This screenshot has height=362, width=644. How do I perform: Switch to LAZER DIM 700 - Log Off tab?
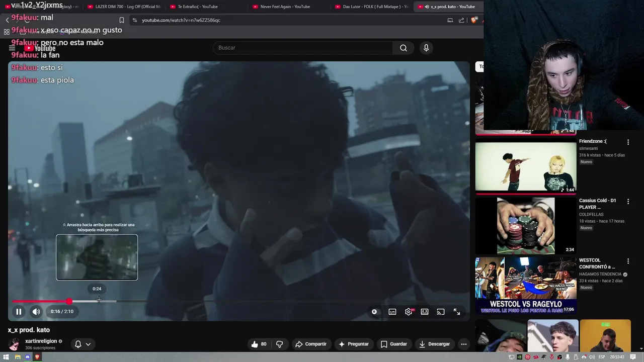pos(124,7)
